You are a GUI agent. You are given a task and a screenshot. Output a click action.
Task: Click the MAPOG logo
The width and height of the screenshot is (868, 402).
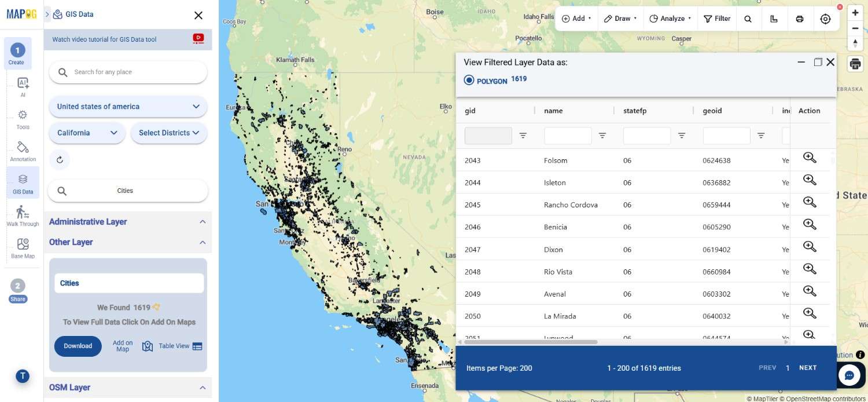(21, 14)
